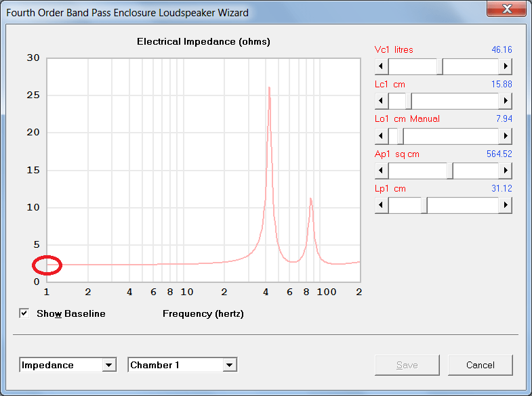Open the Impedance chart type dropdown
Viewport: 532px width, 396px height.
click(109, 365)
